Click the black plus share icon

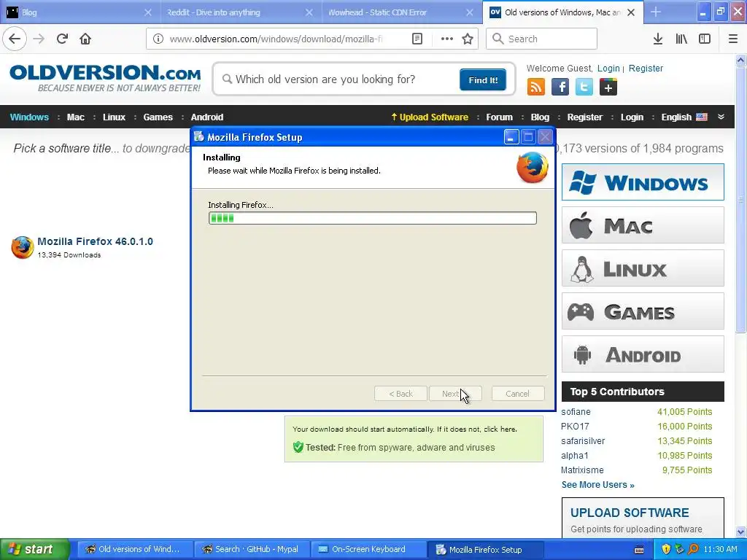608,87
